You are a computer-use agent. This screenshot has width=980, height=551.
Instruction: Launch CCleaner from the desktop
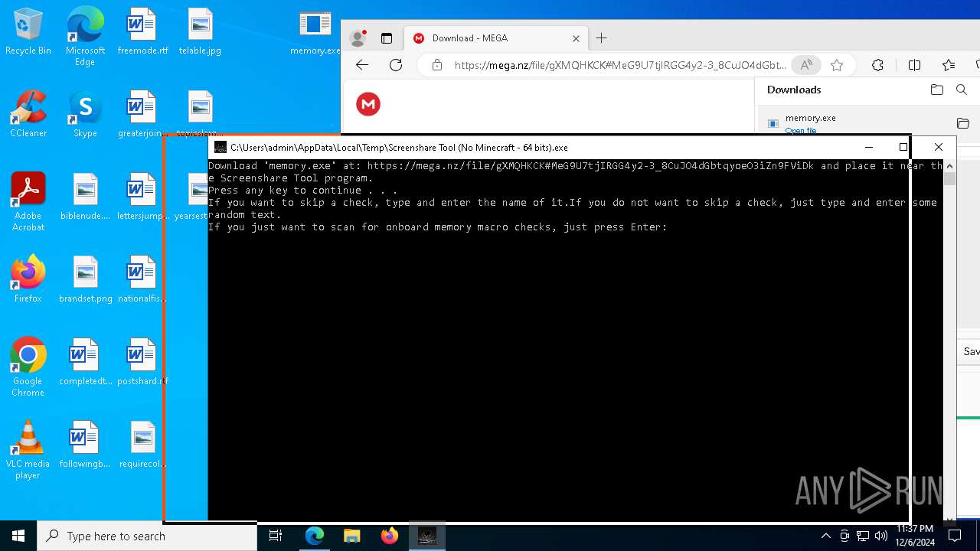point(28,114)
